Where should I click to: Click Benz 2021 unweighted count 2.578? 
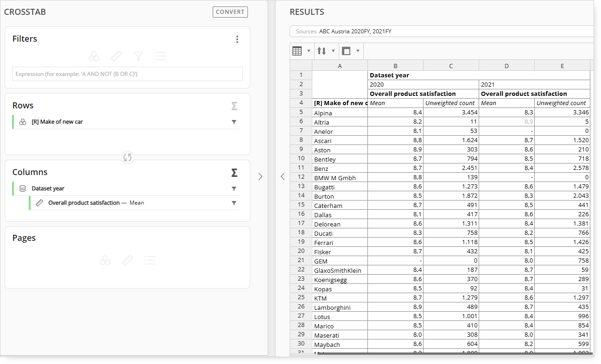[562, 168]
